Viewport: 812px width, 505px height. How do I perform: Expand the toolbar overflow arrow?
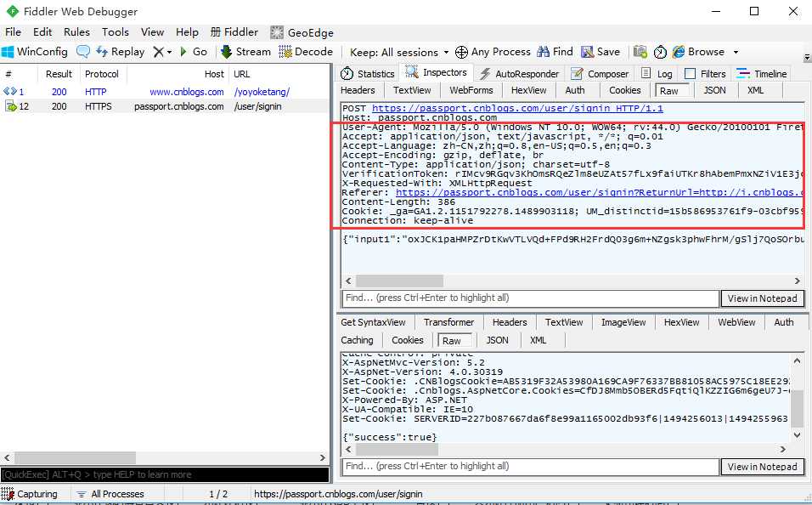point(807,58)
